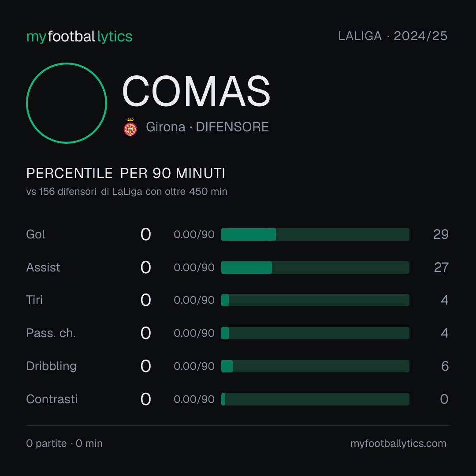Viewport: 476px width, 476px height.
Task: Click the COMAS player name heading
Action: coord(196,91)
